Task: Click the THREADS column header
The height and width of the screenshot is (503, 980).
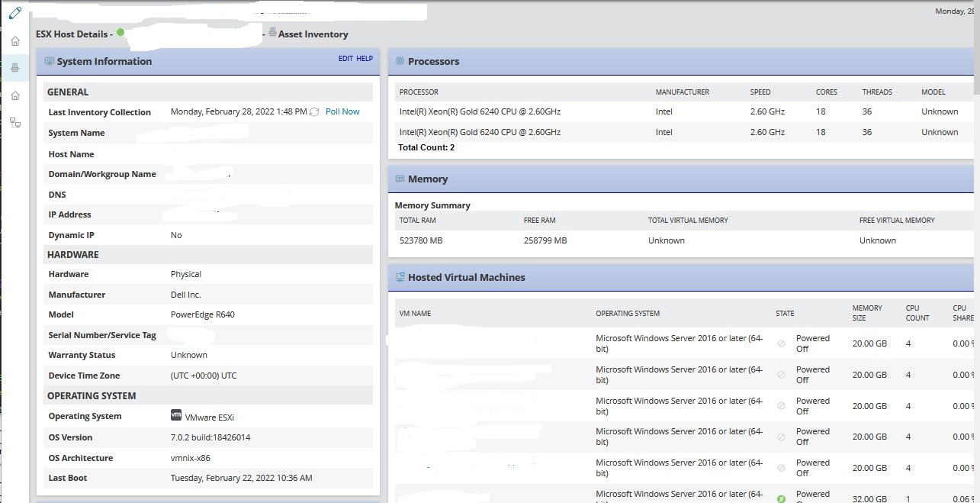Action: [x=877, y=92]
